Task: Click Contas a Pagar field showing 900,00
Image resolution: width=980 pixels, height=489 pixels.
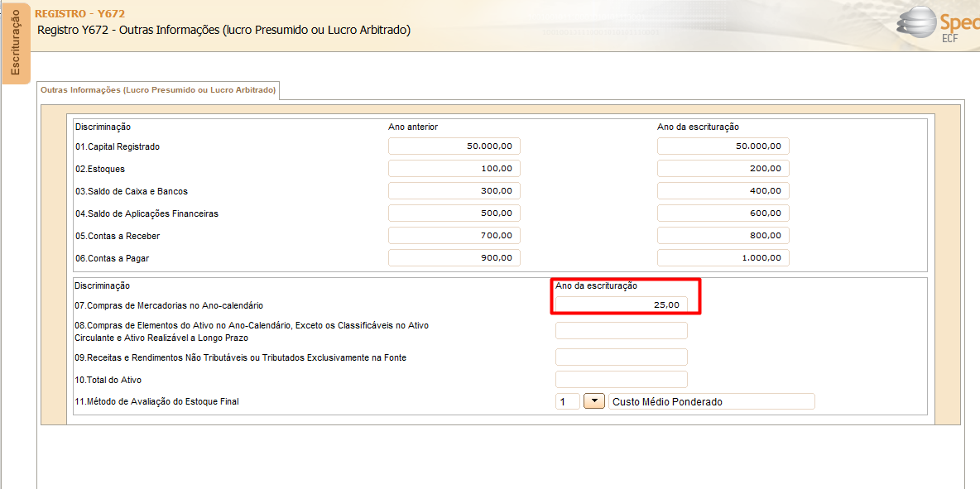Action: click(x=454, y=258)
